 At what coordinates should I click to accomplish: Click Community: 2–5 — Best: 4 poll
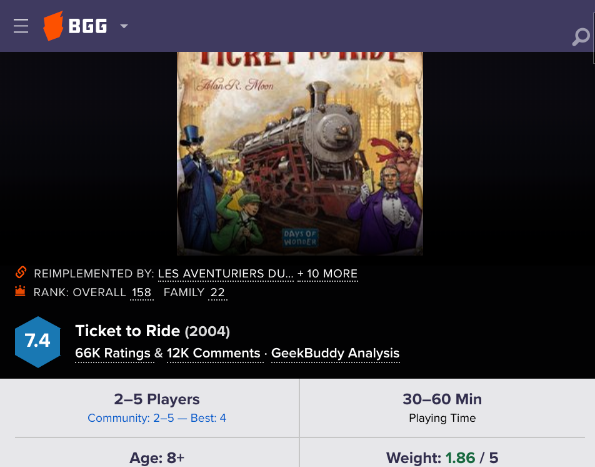coord(157,418)
